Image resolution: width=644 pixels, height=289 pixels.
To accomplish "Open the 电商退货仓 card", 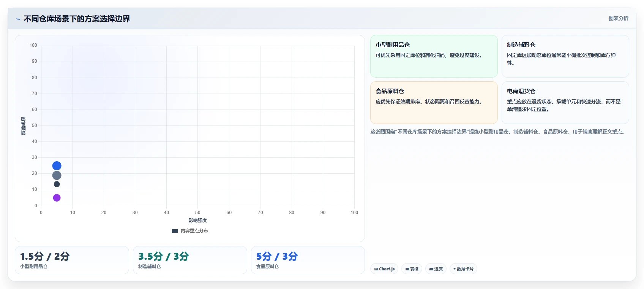I will point(565,103).
